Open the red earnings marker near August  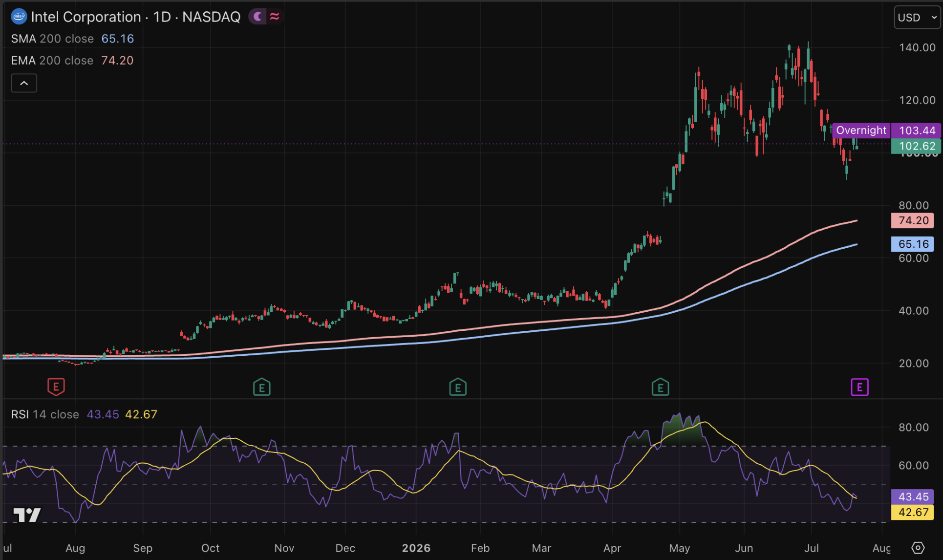pos(56,387)
